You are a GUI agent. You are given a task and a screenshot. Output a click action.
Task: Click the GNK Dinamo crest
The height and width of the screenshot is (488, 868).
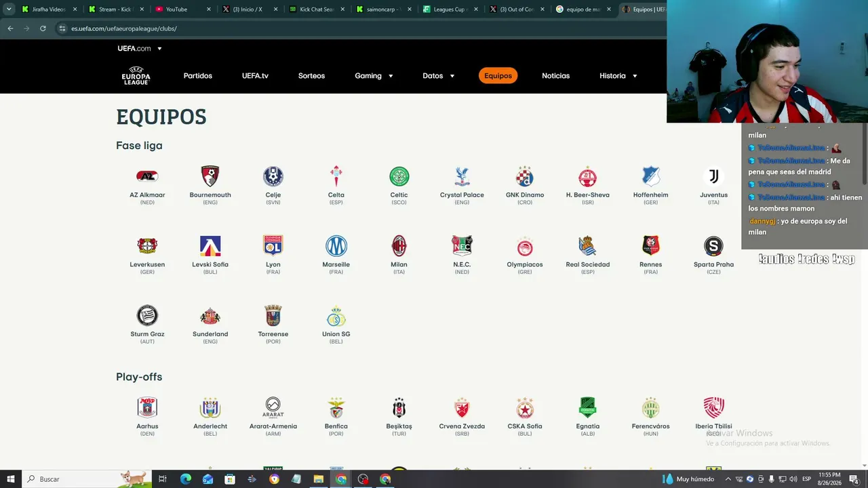click(x=525, y=177)
